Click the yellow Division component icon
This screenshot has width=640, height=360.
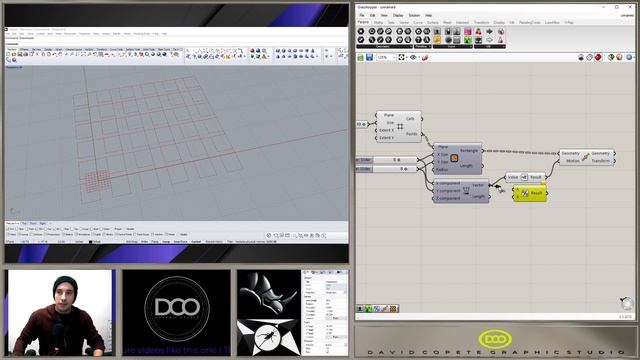[525, 193]
